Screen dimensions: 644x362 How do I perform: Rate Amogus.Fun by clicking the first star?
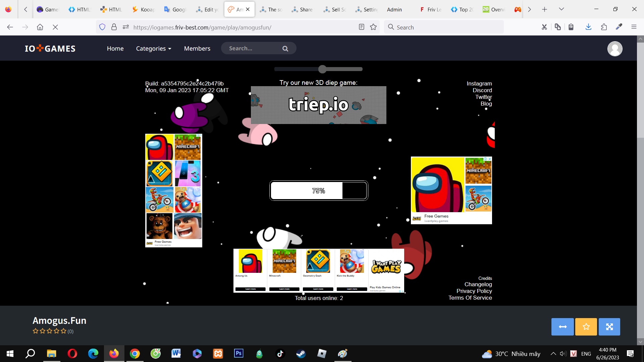point(35,331)
